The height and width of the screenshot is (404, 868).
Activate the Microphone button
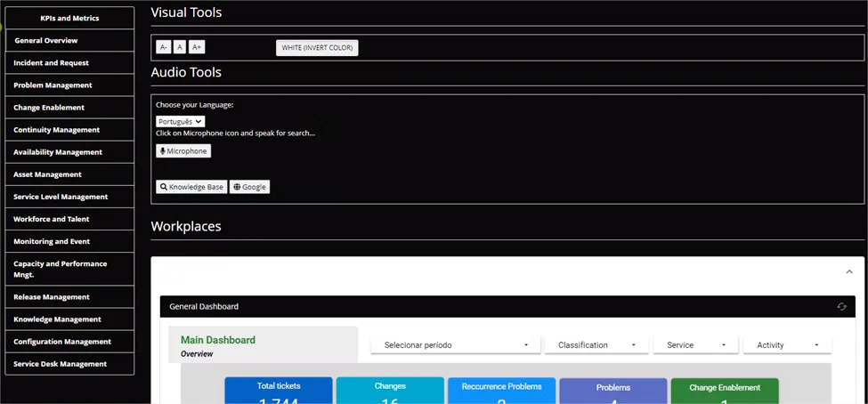(183, 151)
